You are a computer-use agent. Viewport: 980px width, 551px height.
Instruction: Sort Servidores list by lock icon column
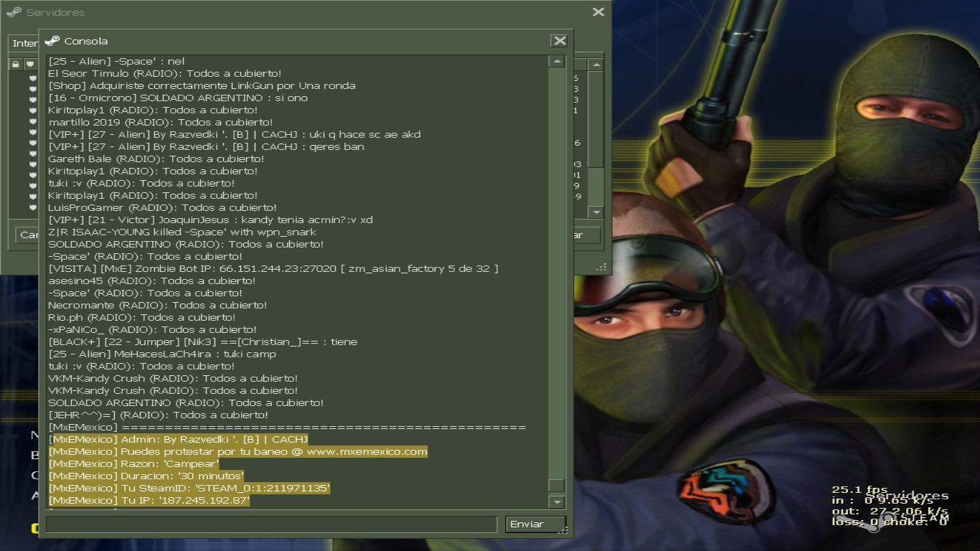(x=15, y=64)
